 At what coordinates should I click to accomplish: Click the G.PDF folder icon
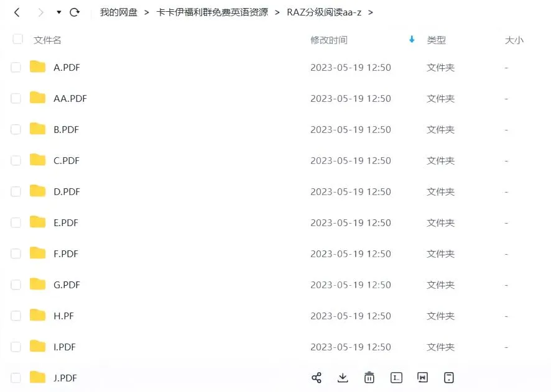(37, 283)
